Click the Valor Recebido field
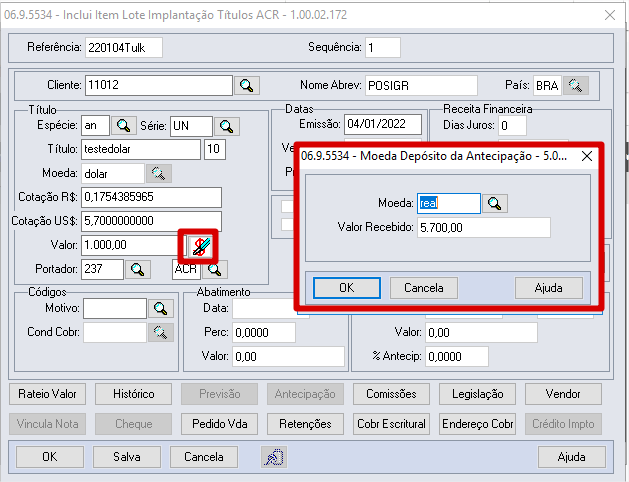 coord(483,228)
